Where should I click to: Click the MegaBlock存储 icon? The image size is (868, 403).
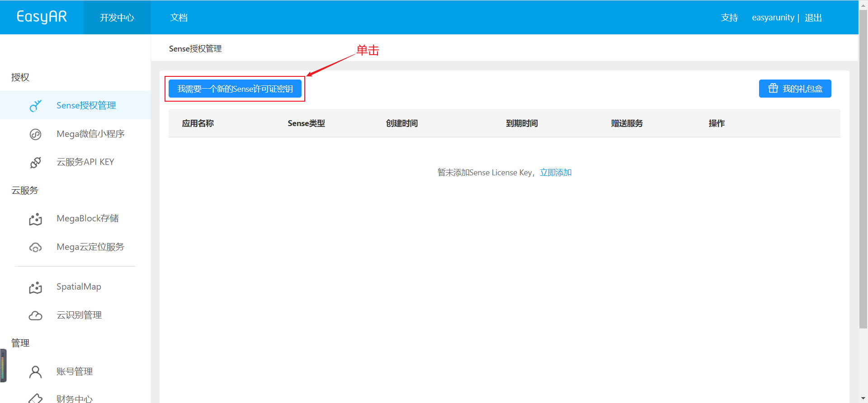click(35, 219)
